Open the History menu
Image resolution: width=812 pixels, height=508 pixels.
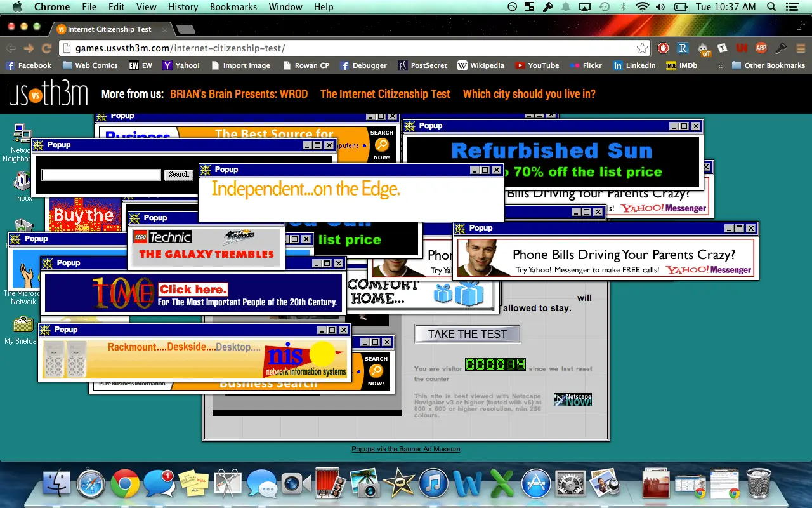click(183, 7)
